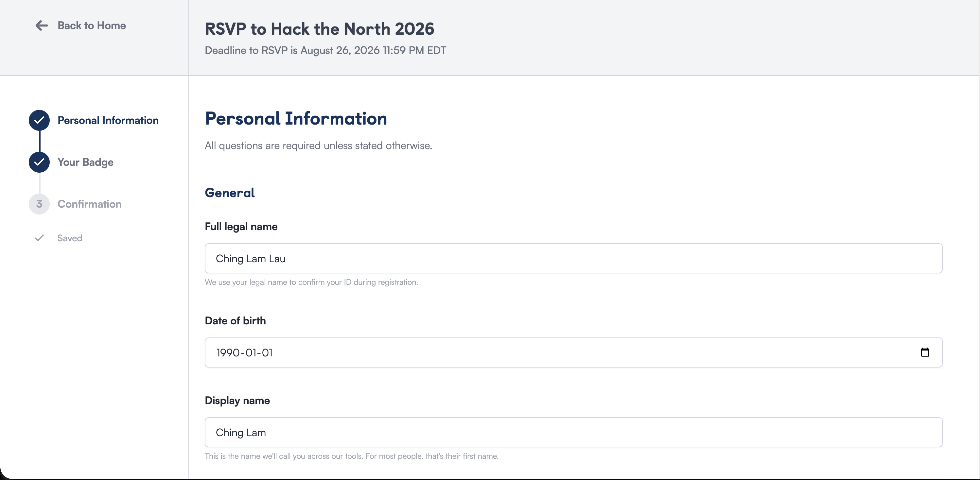Click the 'RSVP to Hack the North 2026' heading

[320, 29]
